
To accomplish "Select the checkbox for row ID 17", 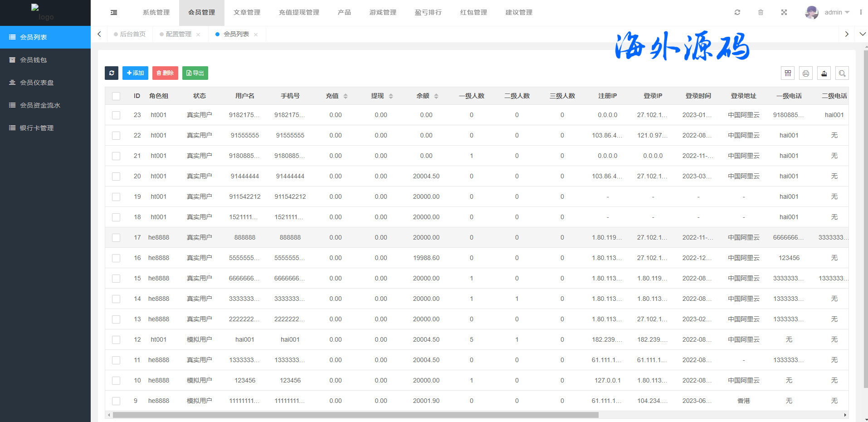I will (x=116, y=238).
